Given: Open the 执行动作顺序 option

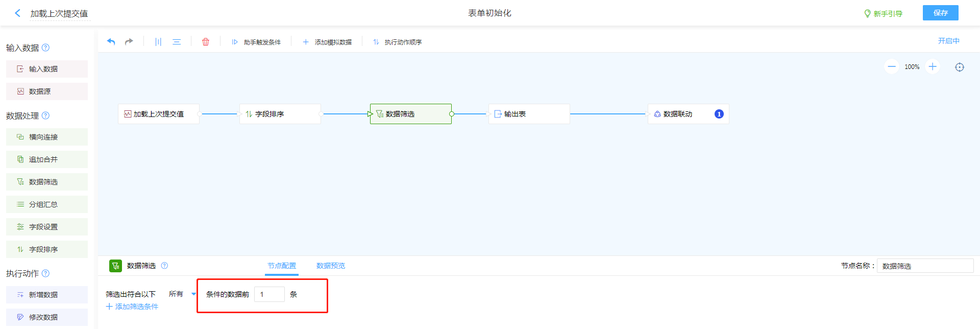Looking at the screenshot, I should (x=397, y=42).
